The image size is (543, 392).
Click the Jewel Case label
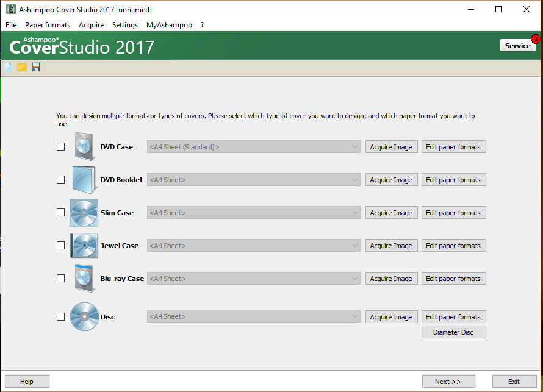120,245
